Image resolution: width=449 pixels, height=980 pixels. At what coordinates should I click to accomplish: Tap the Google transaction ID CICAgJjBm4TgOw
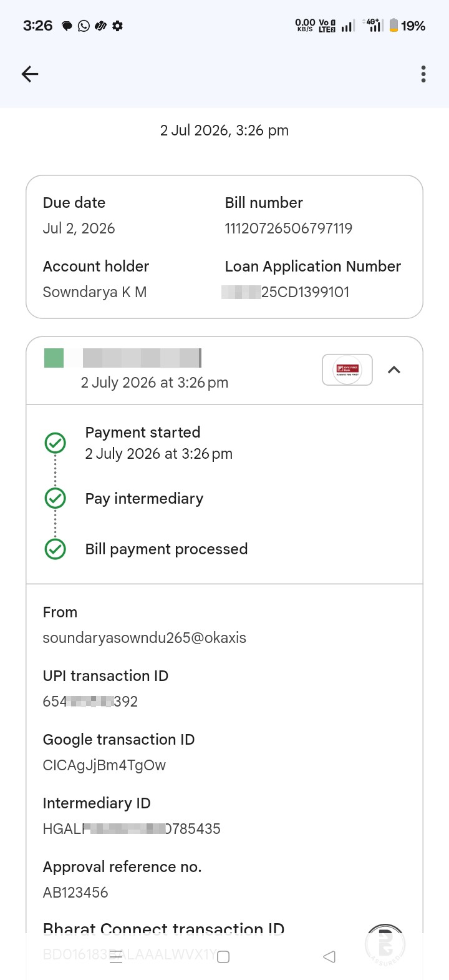[x=104, y=765]
